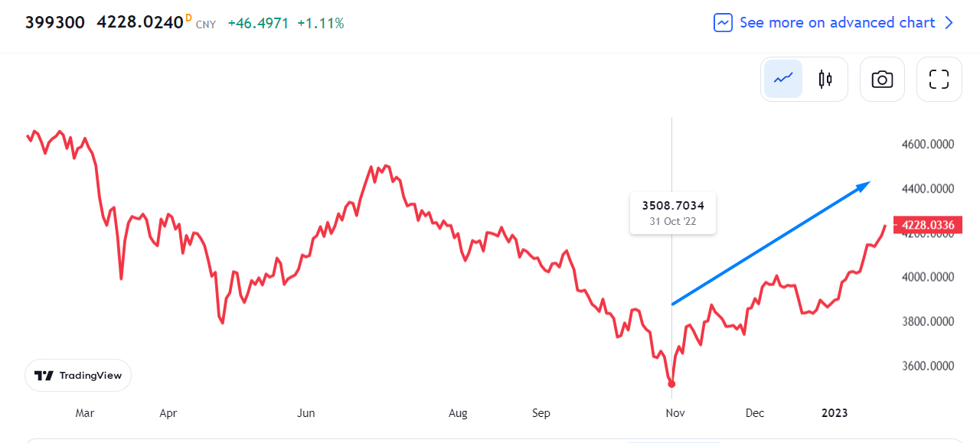The image size is (980, 443).
Task: Click the 2023 label on time axis
Action: (x=834, y=413)
